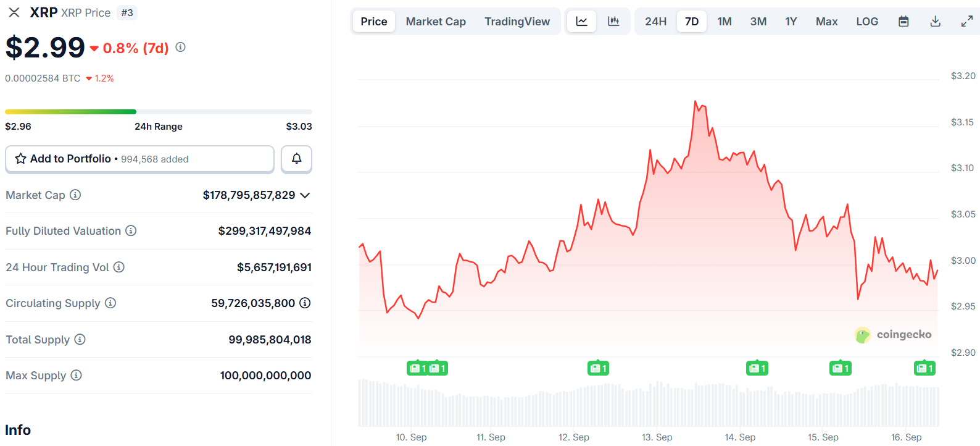Click the 13. Sep date label on the axis
This screenshot has width=980, height=446.
click(657, 437)
